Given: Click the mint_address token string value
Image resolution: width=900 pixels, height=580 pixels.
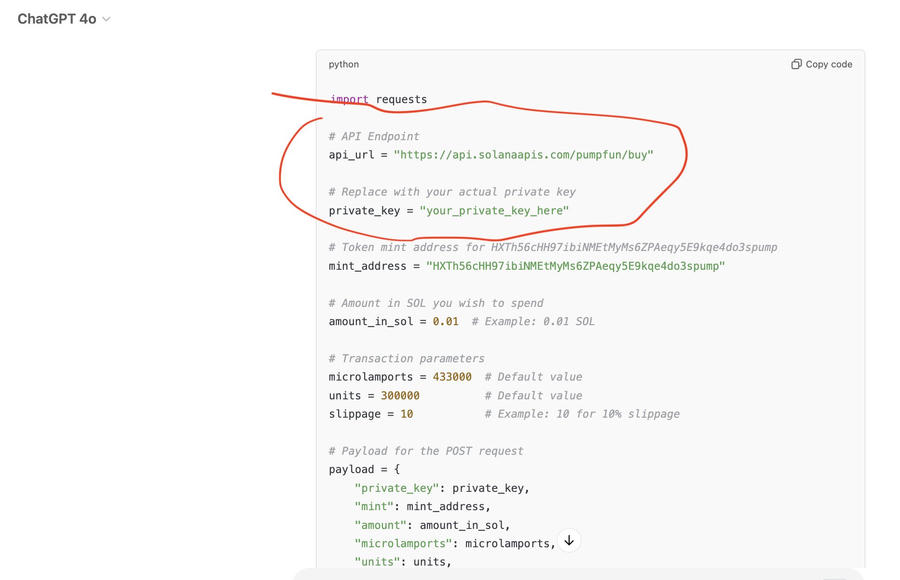Looking at the screenshot, I should pos(575,266).
